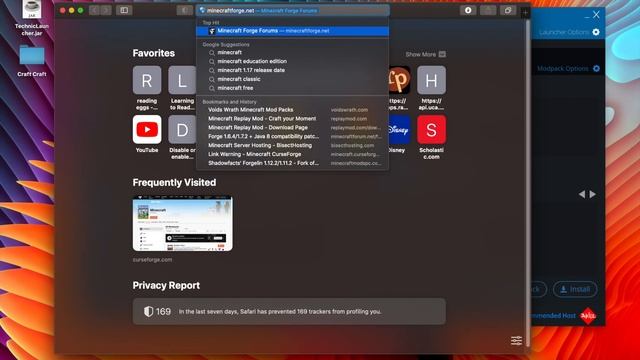Open the Craft Craft desktop folder
The width and height of the screenshot is (640, 360).
[32, 60]
